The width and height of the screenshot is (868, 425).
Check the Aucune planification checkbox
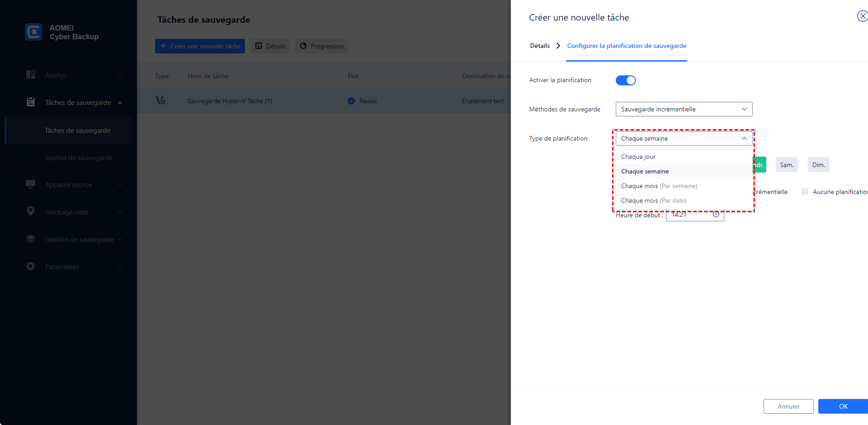805,192
